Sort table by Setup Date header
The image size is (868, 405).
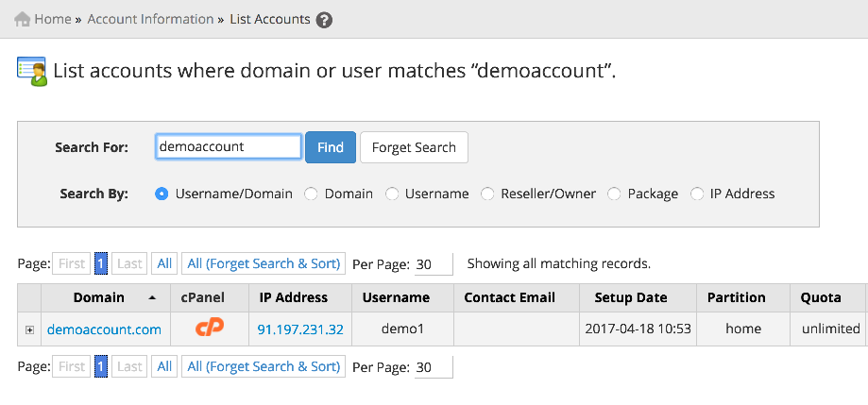coord(630,297)
